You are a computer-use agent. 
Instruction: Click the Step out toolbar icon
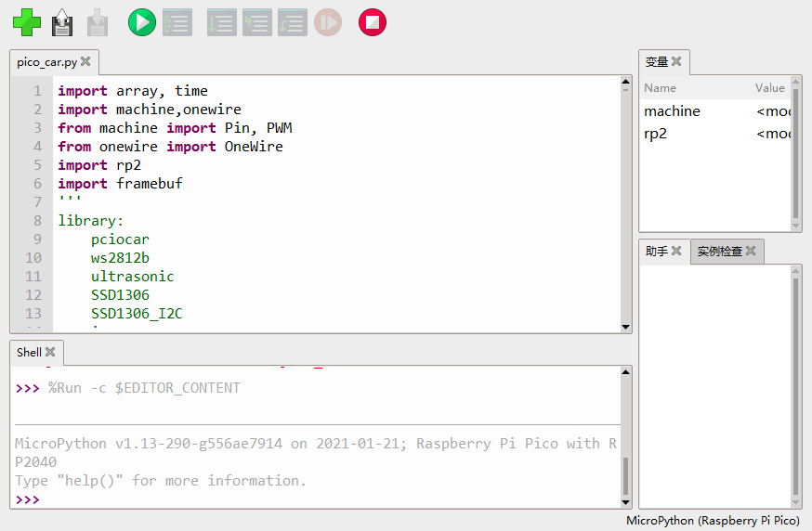(x=292, y=22)
